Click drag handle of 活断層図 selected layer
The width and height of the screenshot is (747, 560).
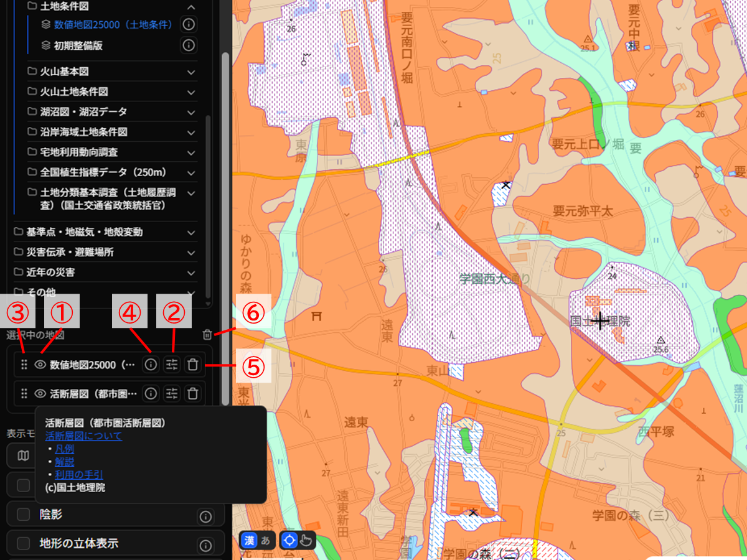click(24, 393)
